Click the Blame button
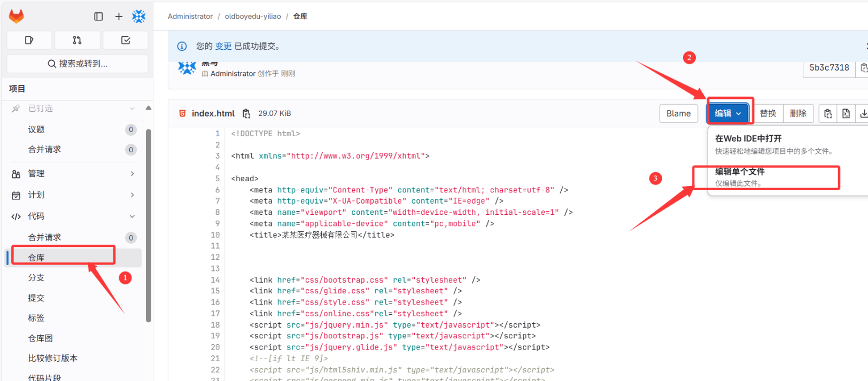Image resolution: width=868 pixels, height=381 pixels. (x=678, y=113)
